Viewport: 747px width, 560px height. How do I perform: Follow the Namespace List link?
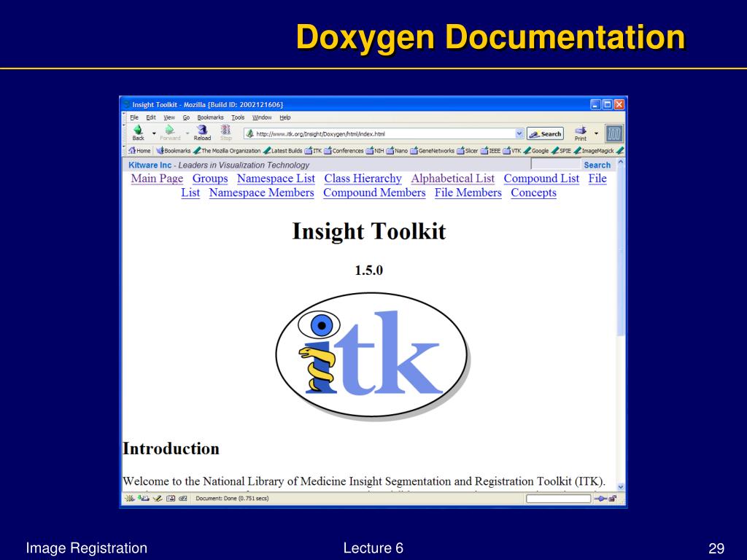click(x=276, y=179)
